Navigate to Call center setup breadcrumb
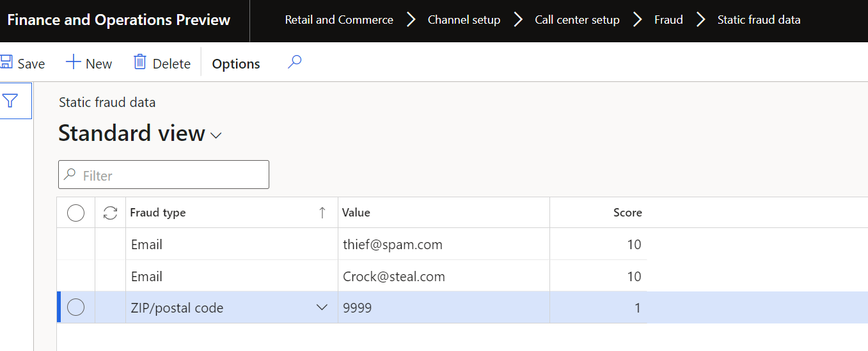Image resolution: width=868 pixels, height=351 pixels. [x=577, y=20]
